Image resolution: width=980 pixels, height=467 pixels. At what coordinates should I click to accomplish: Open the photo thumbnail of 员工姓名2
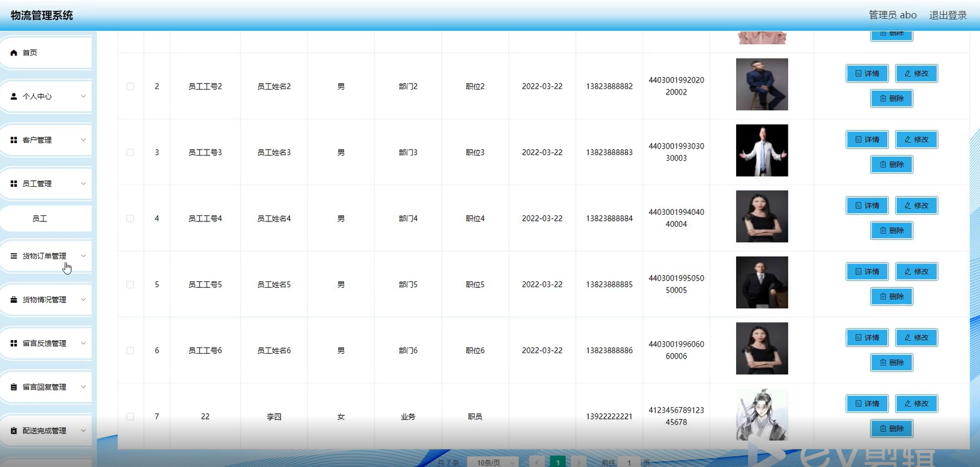click(x=762, y=84)
